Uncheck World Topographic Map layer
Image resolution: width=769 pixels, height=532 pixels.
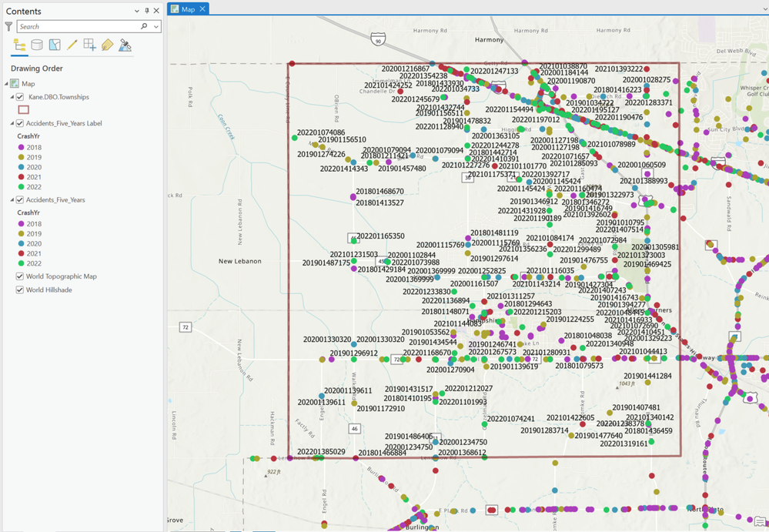pos(20,276)
